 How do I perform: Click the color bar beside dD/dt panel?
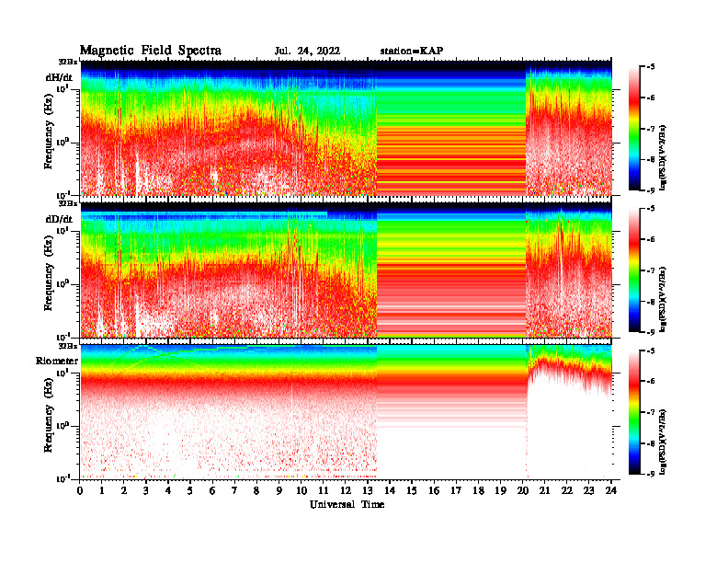click(634, 270)
